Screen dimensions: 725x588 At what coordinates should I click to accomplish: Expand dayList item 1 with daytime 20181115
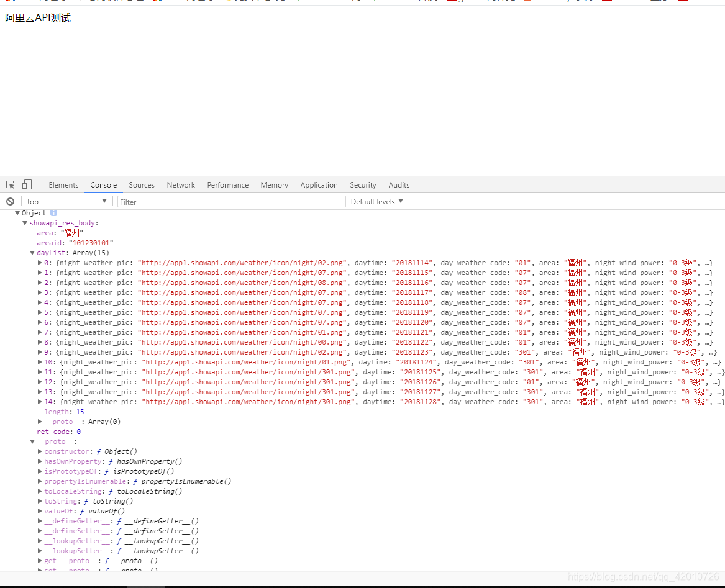point(40,273)
